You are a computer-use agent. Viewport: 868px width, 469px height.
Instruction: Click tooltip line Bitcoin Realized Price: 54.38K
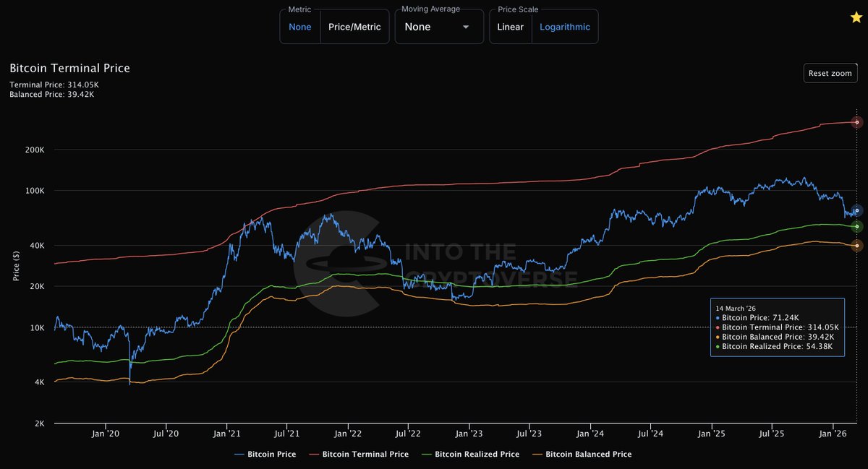[774, 346]
